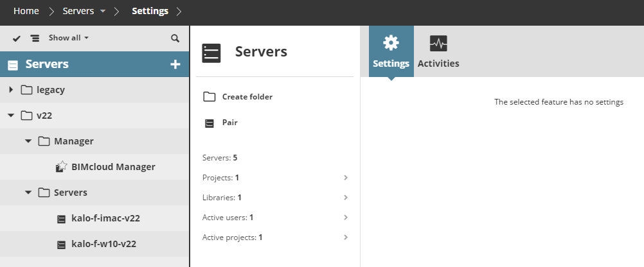Image resolution: width=644 pixels, height=267 pixels.
Task: Click the kalo-f-w10-v22 server icon
Action: pyautogui.click(x=62, y=244)
